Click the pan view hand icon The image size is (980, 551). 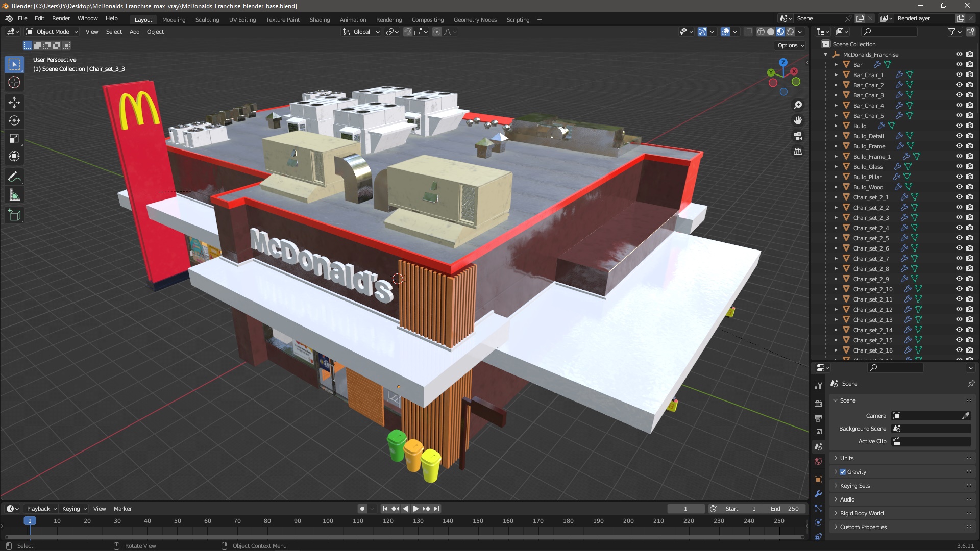[x=798, y=120]
